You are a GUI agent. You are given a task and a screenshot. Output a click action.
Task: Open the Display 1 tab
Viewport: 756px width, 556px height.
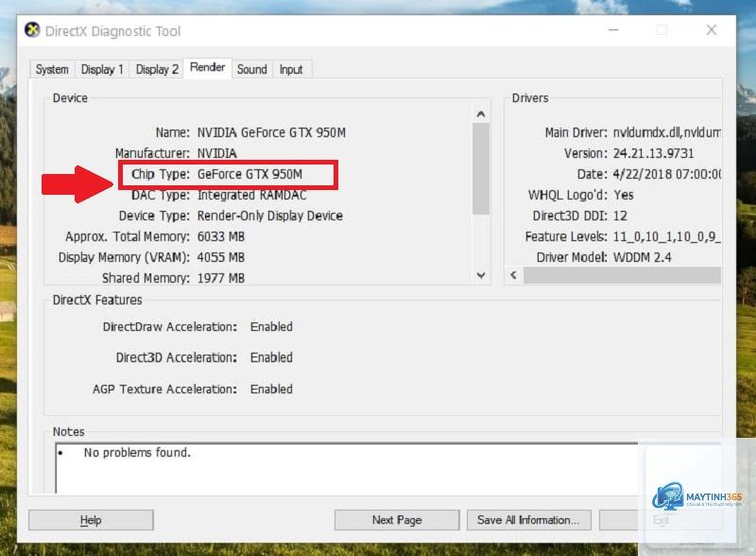[102, 70]
